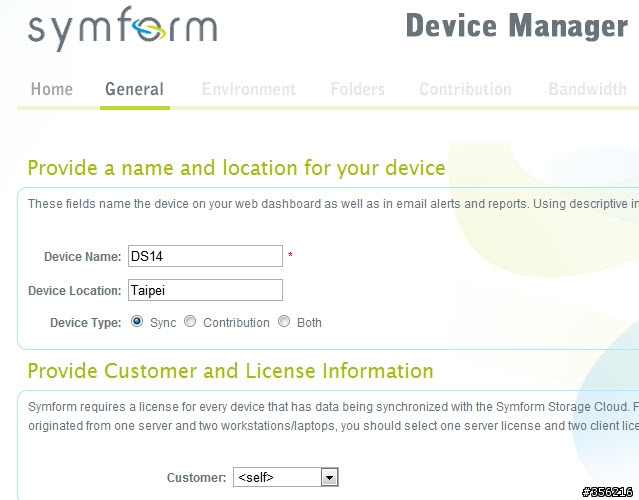Image resolution: width=639 pixels, height=500 pixels.
Task: Click the Symform logo
Action: 122,29
